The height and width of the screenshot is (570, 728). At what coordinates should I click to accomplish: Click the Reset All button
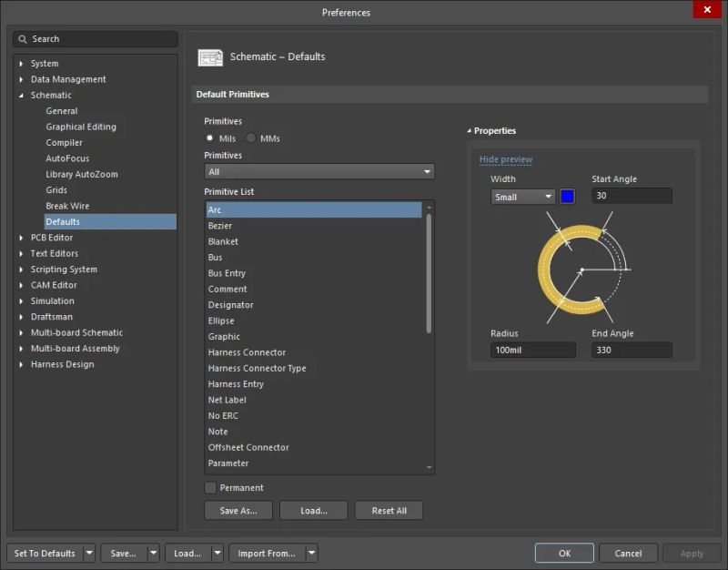pyautogui.click(x=389, y=511)
